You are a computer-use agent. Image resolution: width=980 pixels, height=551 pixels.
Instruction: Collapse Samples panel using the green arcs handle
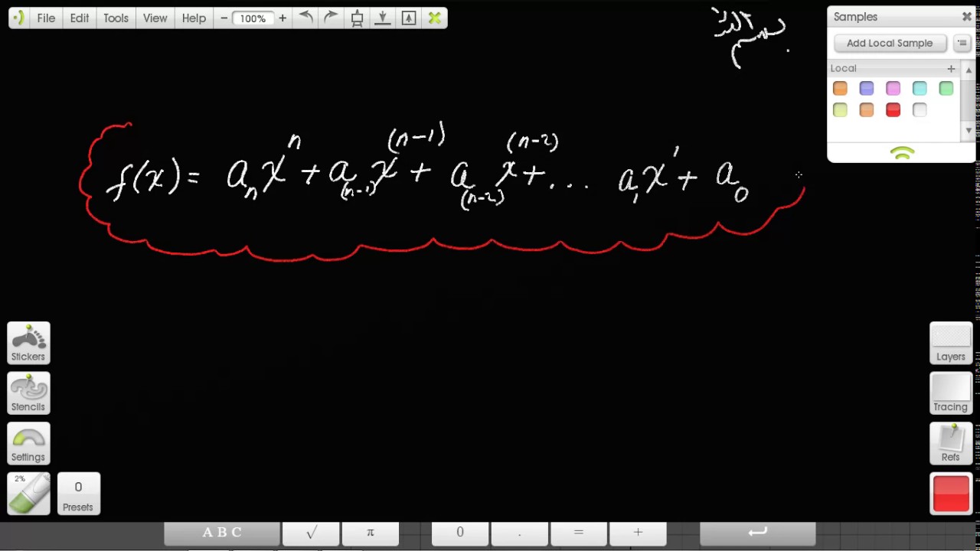903,154
